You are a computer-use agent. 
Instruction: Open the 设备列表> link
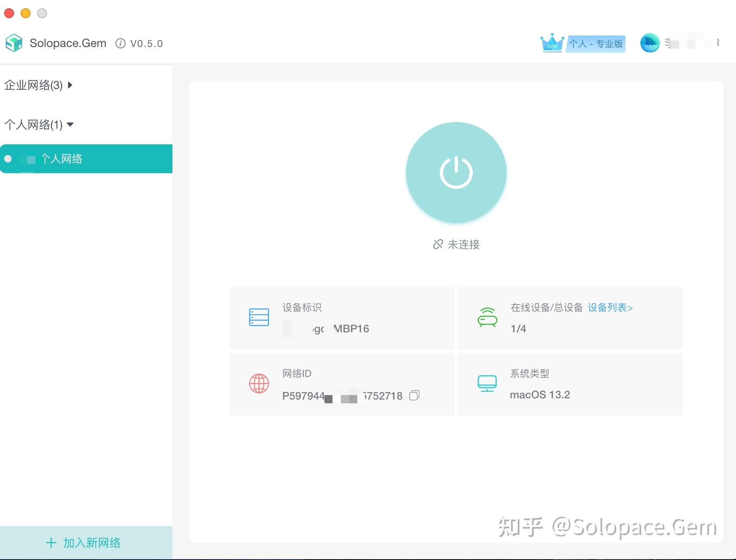610,308
